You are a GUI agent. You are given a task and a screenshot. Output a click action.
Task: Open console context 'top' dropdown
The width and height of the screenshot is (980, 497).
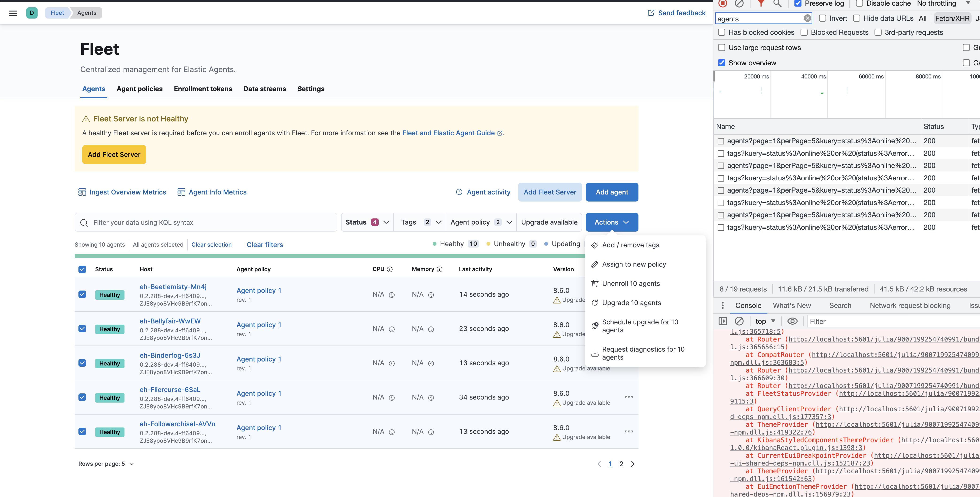click(765, 321)
